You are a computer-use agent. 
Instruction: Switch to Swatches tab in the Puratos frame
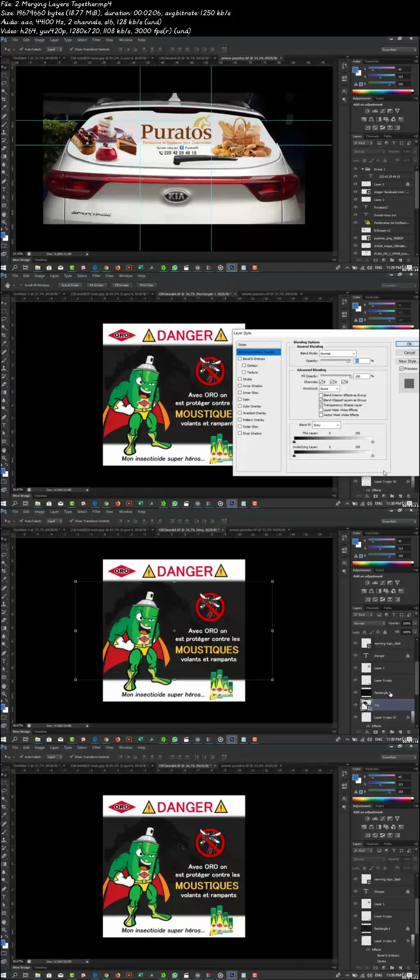pos(372,62)
